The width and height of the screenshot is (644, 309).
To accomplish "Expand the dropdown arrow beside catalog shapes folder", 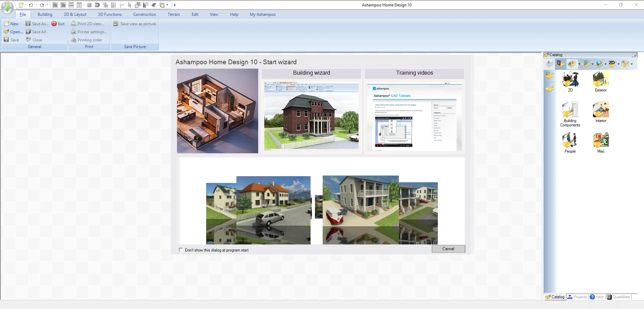I will pos(579,64).
